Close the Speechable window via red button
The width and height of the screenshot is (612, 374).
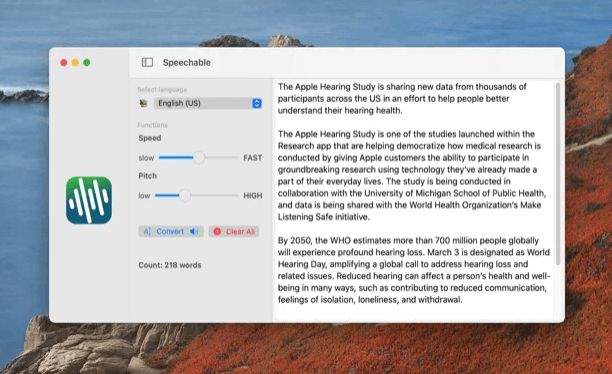pos(64,62)
